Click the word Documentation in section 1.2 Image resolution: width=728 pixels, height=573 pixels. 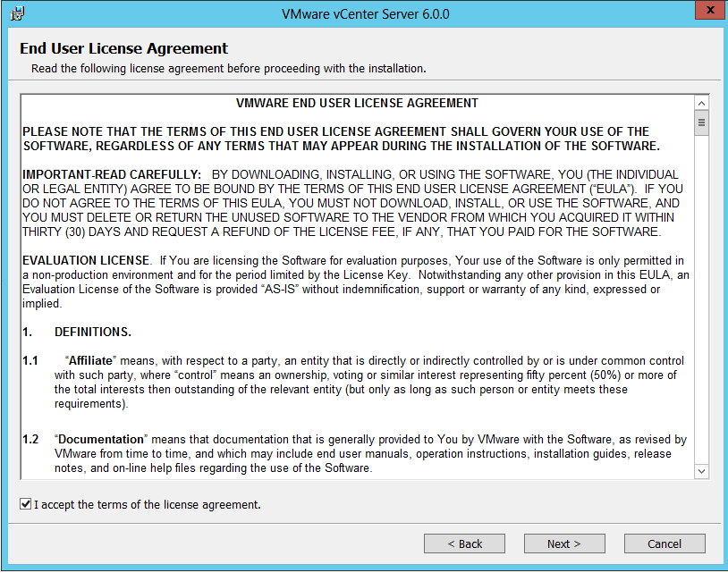(101, 439)
